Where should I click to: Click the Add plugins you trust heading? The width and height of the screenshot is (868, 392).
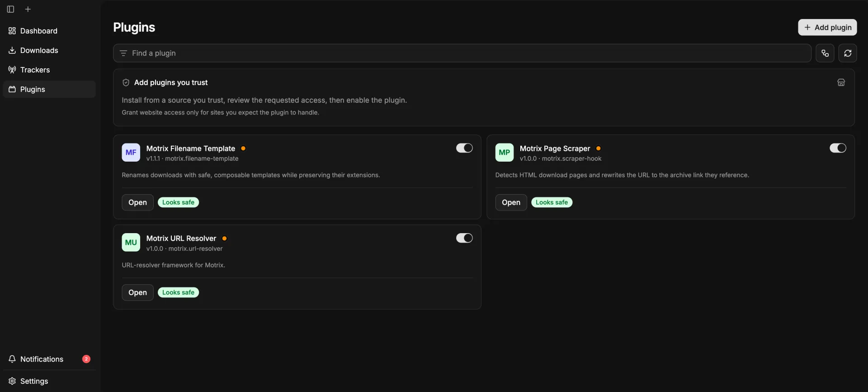171,82
